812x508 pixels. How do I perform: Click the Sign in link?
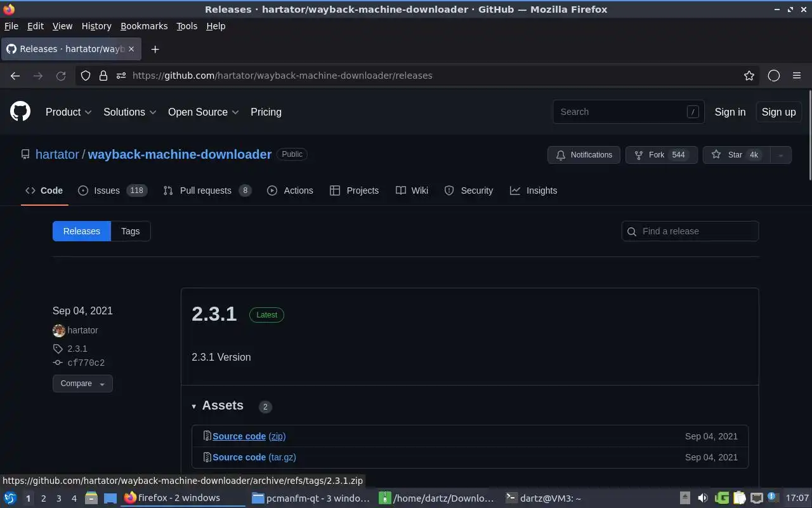(730, 112)
